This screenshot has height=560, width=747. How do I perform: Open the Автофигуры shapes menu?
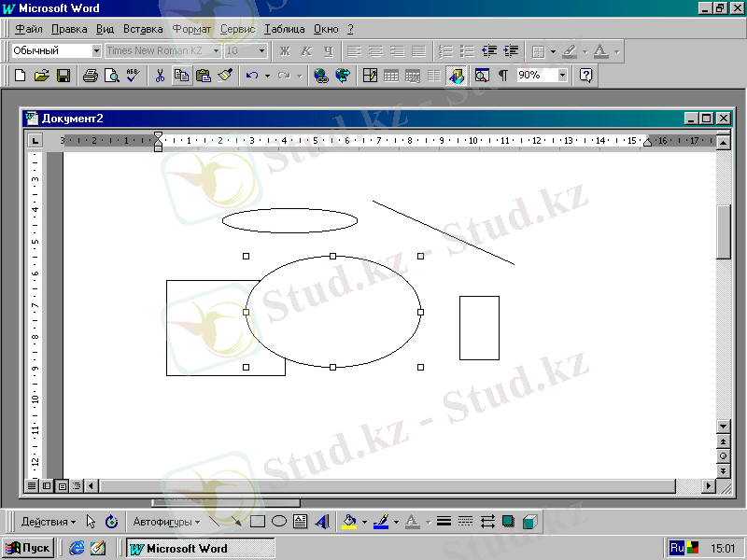tap(166, 522)
